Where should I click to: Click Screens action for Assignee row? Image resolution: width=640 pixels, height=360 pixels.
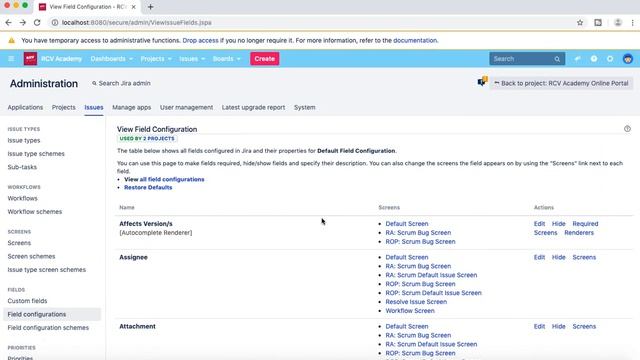(584, 257)
